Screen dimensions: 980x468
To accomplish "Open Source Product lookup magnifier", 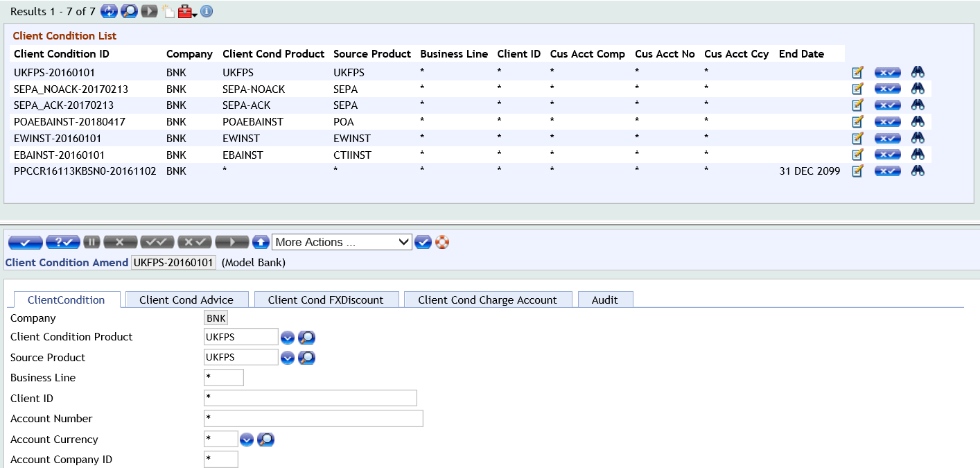I will pos(306,358).
